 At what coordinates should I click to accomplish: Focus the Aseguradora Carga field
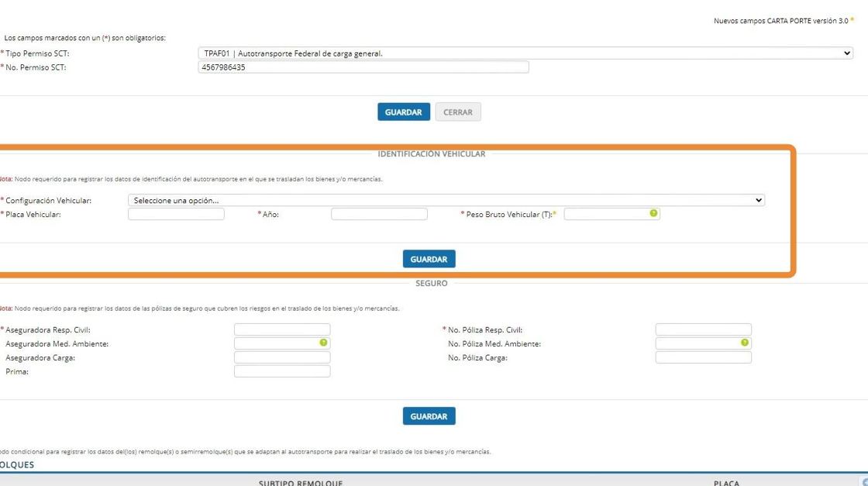(282, 357)
